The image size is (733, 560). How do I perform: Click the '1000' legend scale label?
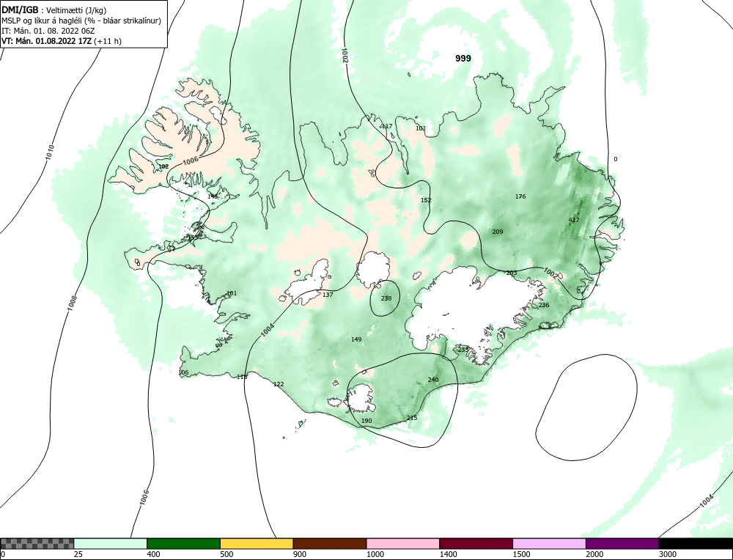[x=375, y=554]
